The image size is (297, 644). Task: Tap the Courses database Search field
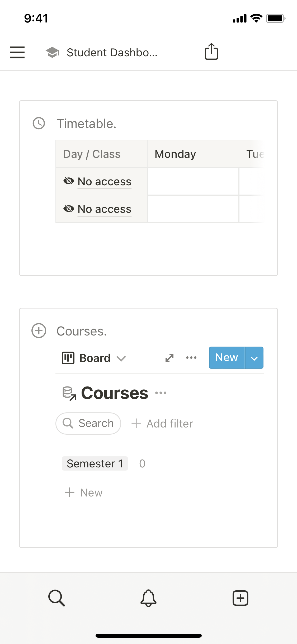(x=88, y=424)
